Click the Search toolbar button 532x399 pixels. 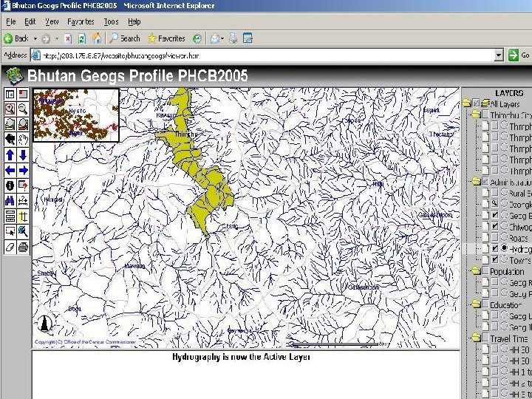pyautogui.click(x=125, y=38)
